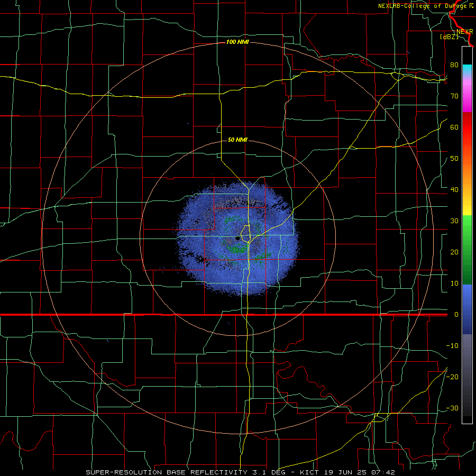Click the 60 value on dBZ scale
Screen dimensions: 476x476
point(454,127)
